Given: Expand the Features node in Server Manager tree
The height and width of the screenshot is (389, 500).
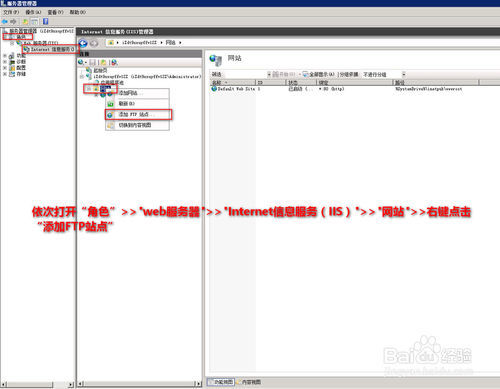Looking at the screenshot, I should pyautogui.click(x=5, y=56).
